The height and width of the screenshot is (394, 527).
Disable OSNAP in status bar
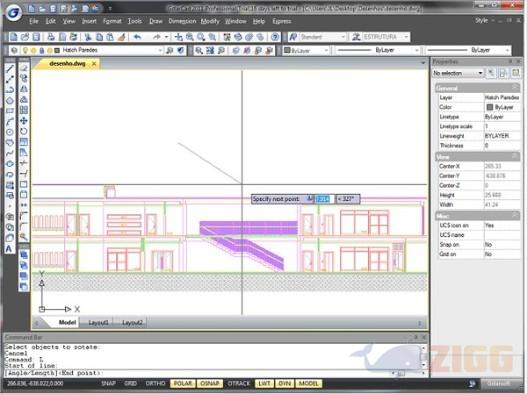pos(210,384)
